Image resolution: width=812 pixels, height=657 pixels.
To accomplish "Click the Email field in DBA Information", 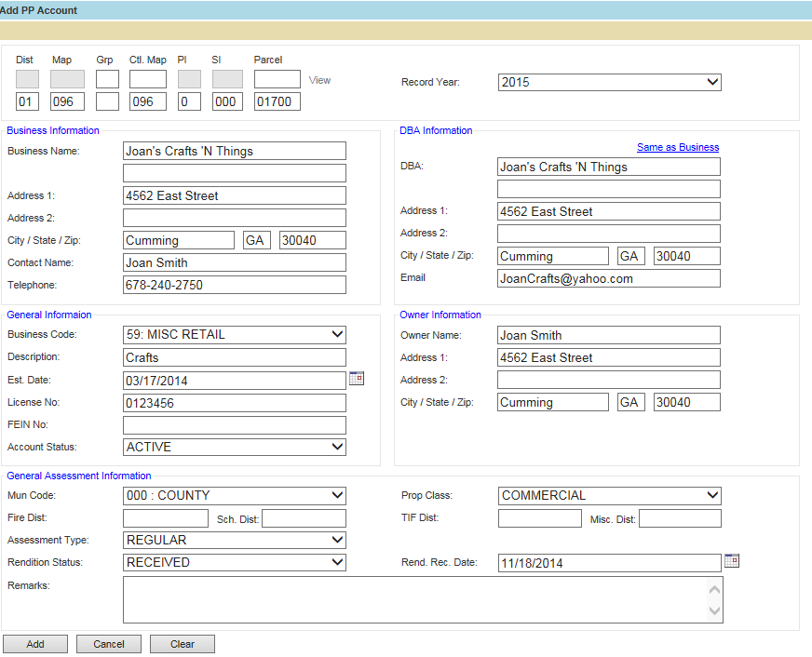I will point(608,278).
